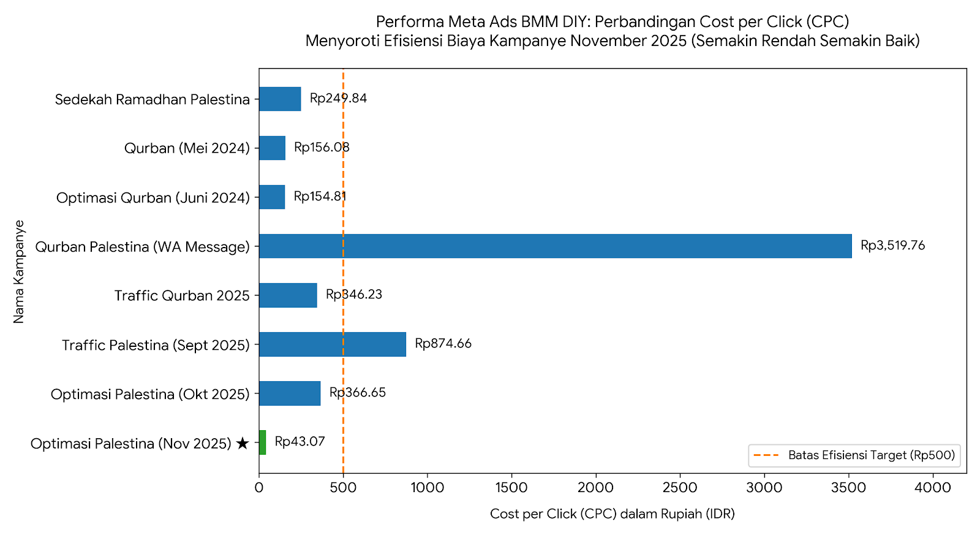Select the x-axis tick label '3000'

coord(764,488)
